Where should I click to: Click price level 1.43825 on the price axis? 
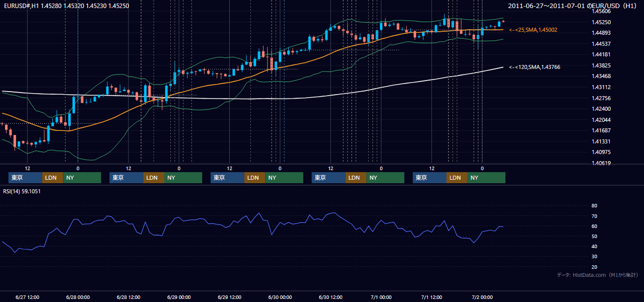601,65
